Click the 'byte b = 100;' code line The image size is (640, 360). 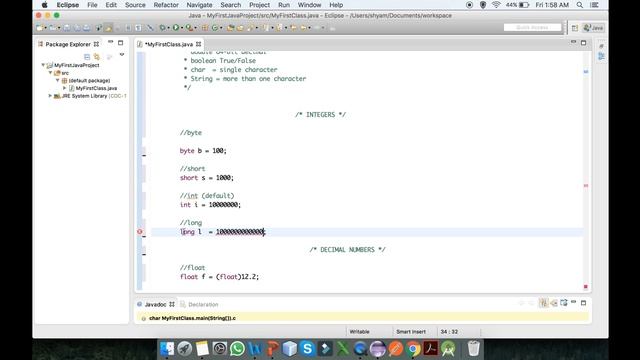coord(203,151)
